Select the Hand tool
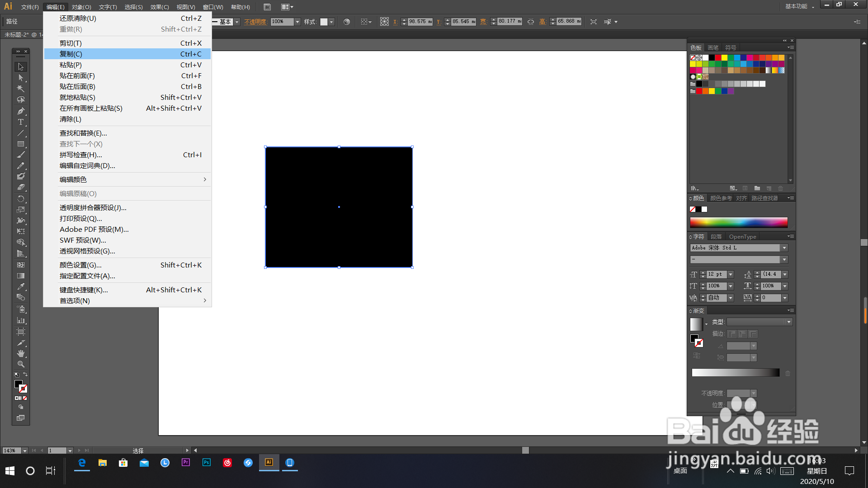868x488 pixels. click(21, 353)
